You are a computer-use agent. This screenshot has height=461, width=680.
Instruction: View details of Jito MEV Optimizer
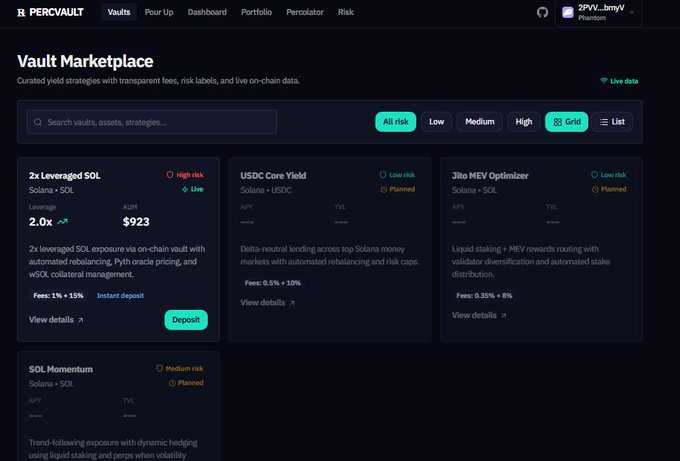pos(478,315)
